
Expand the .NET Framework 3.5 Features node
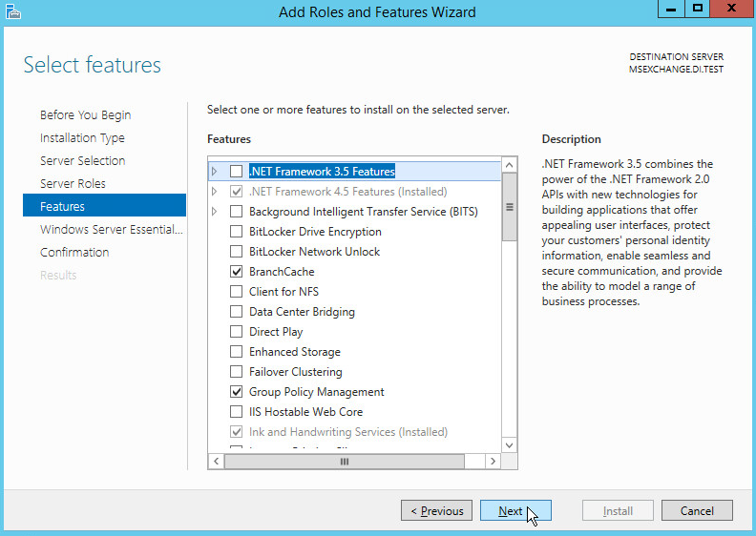[215, 172]
